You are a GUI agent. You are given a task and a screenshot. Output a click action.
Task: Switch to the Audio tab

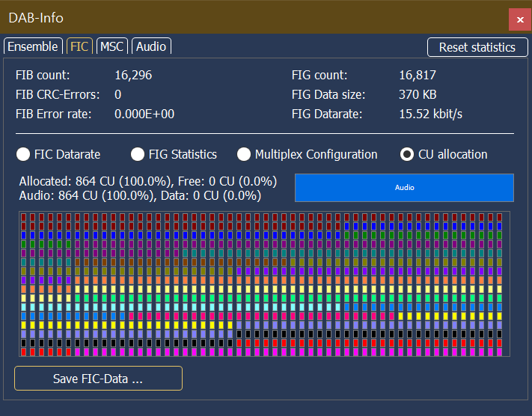tap(151, 46)
